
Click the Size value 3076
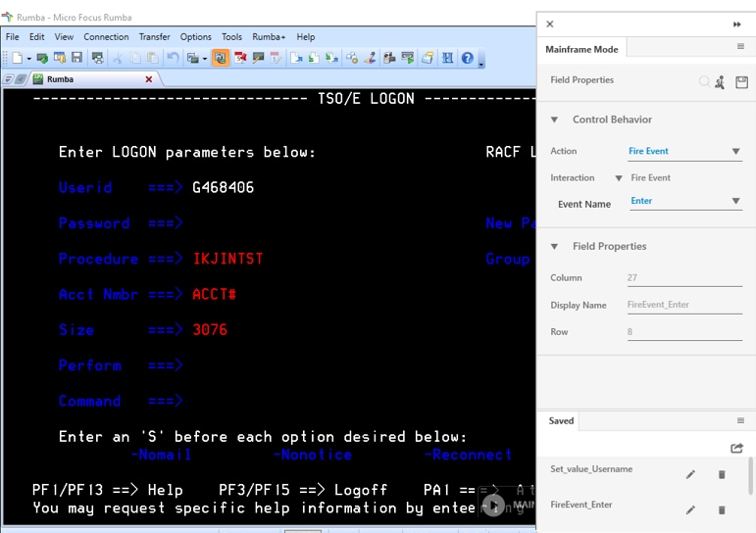pyautogui.click(x=210, y=330)
